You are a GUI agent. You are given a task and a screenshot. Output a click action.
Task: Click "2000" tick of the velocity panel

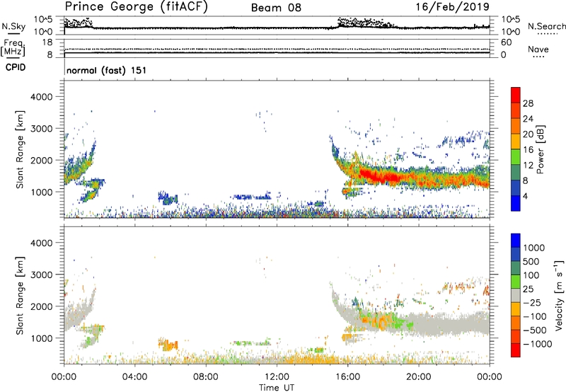pyautogui.click(x=42, y=306)
